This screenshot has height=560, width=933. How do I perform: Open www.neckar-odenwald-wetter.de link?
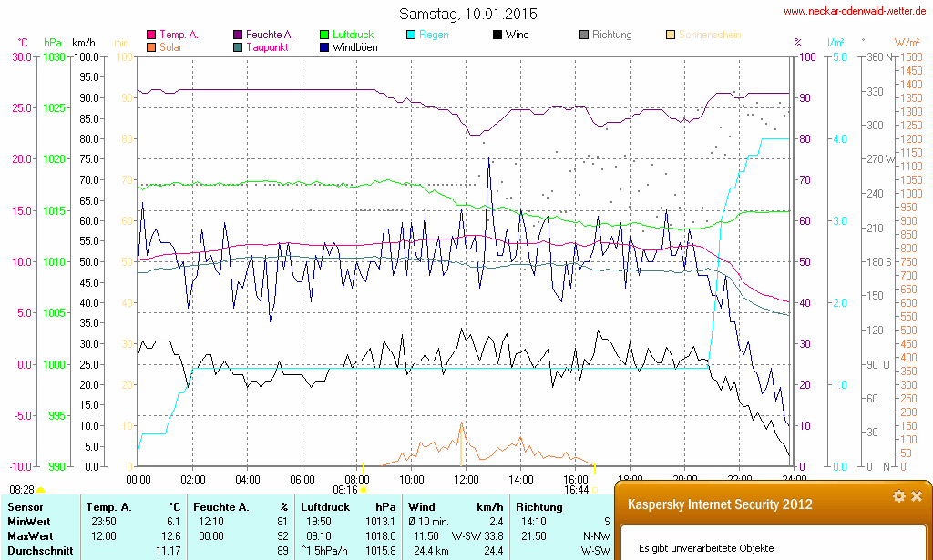tap(856, 12)
